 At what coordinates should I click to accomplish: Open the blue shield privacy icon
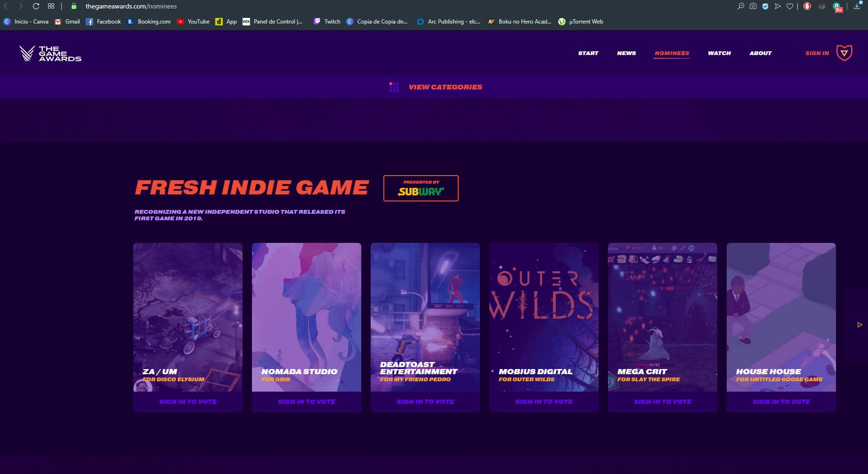click(765, 6)
